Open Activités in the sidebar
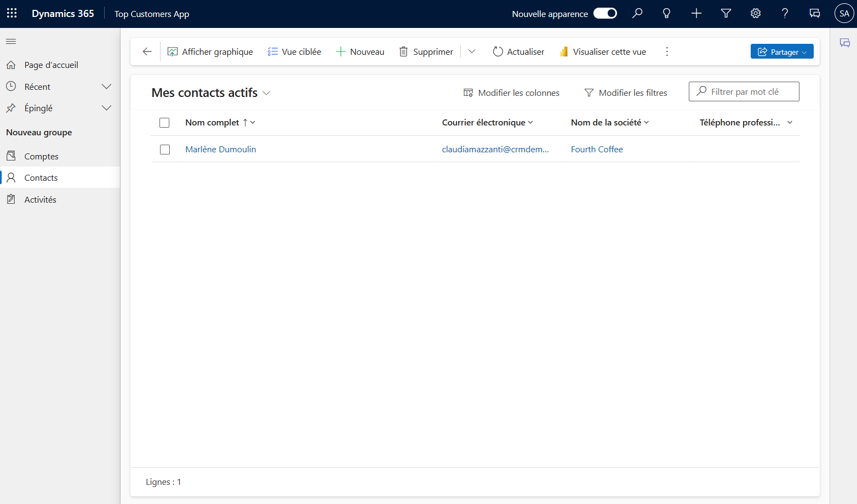This screenshot has width=857, height=504. pyautogui.click(x=60, y=199)
